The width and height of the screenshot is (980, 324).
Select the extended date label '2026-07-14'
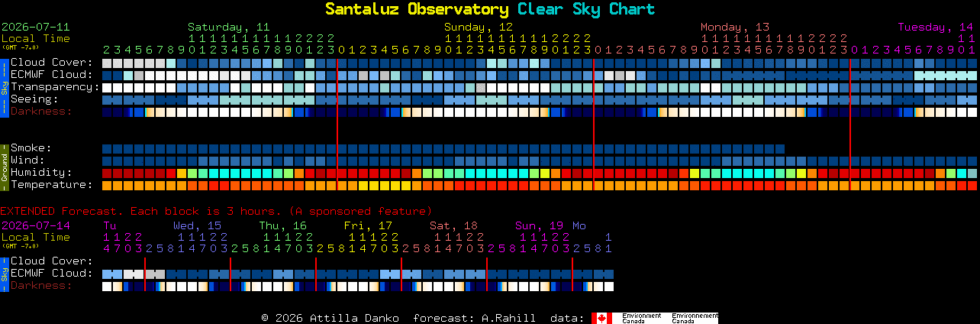pos(35,225)
